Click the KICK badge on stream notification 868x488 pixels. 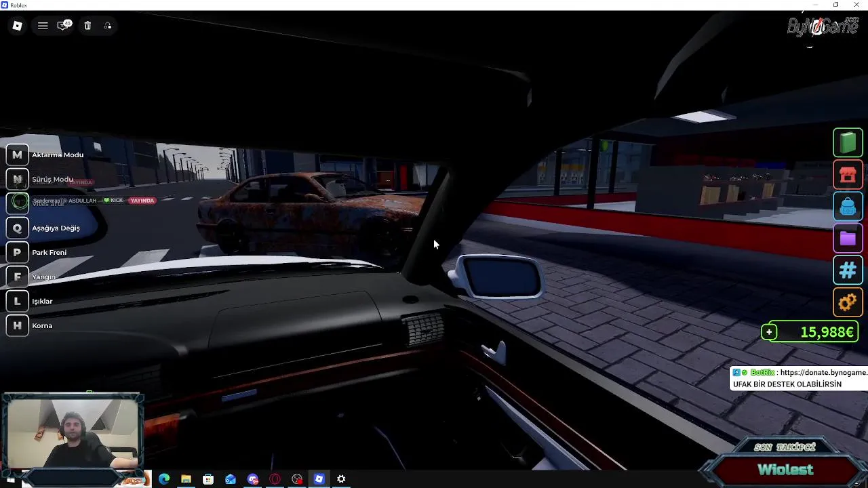coord(113,201)
